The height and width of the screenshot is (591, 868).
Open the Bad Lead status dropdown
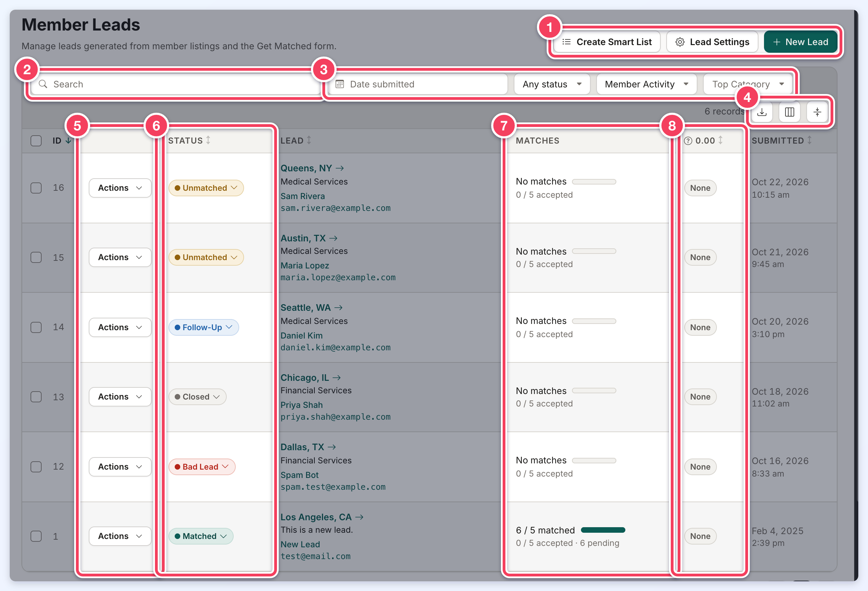[x=202, y=466]
